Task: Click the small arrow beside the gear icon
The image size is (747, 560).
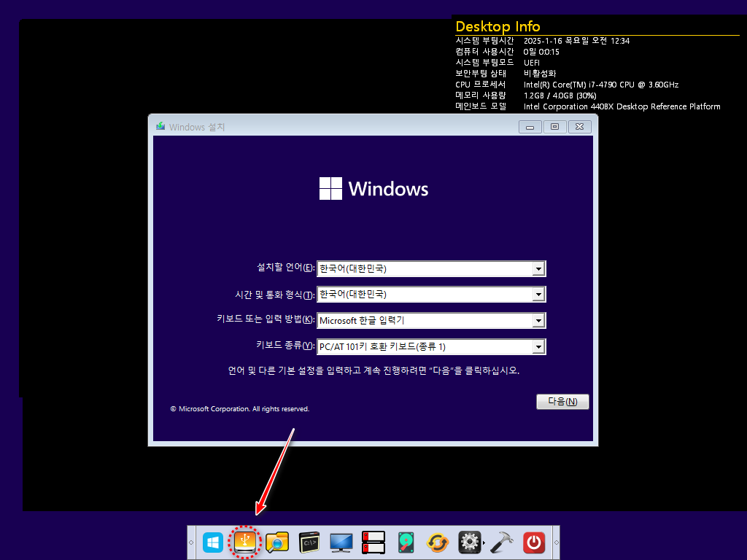Action: (x=484, y=542)
